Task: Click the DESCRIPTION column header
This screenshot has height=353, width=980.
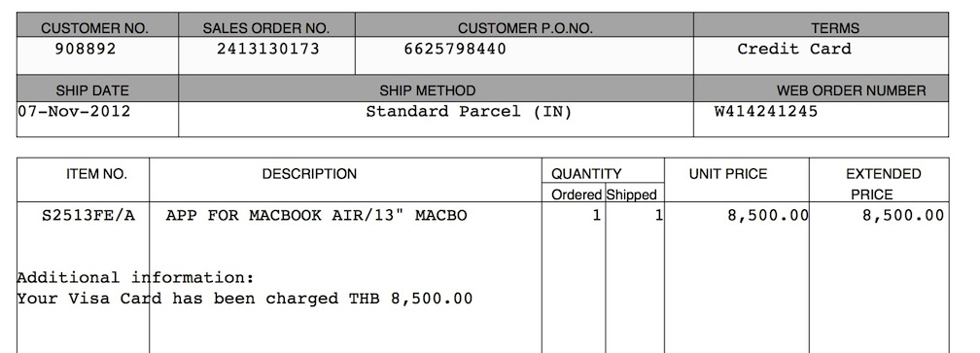Action: tap(309, 174)
